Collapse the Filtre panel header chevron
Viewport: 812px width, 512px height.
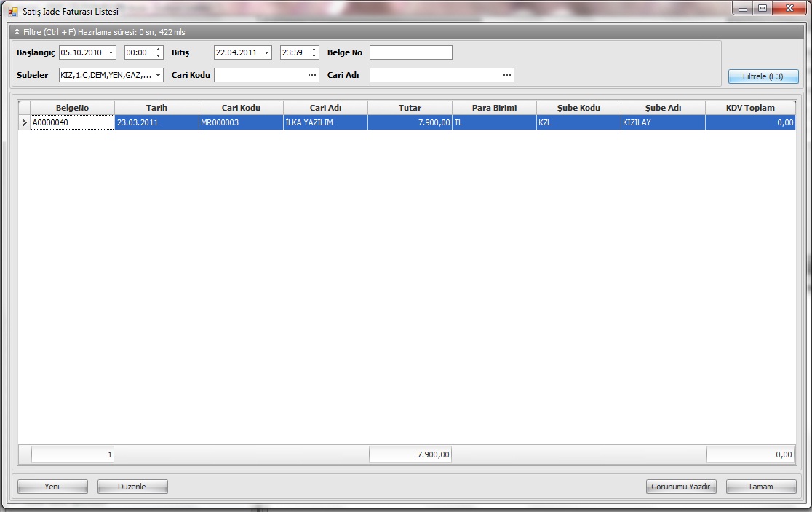(17, 32)
